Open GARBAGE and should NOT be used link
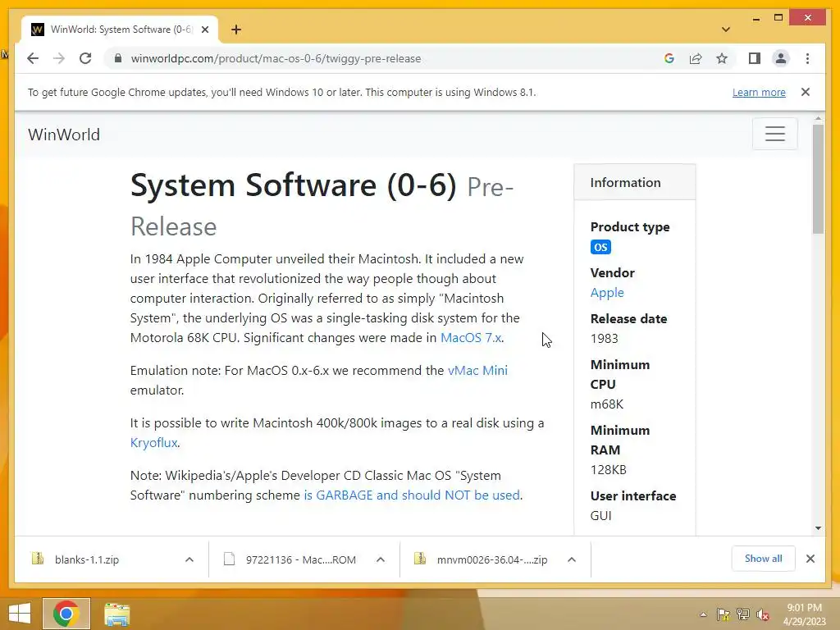The height and width of the screenshot is (630, 840). (412, 495)
